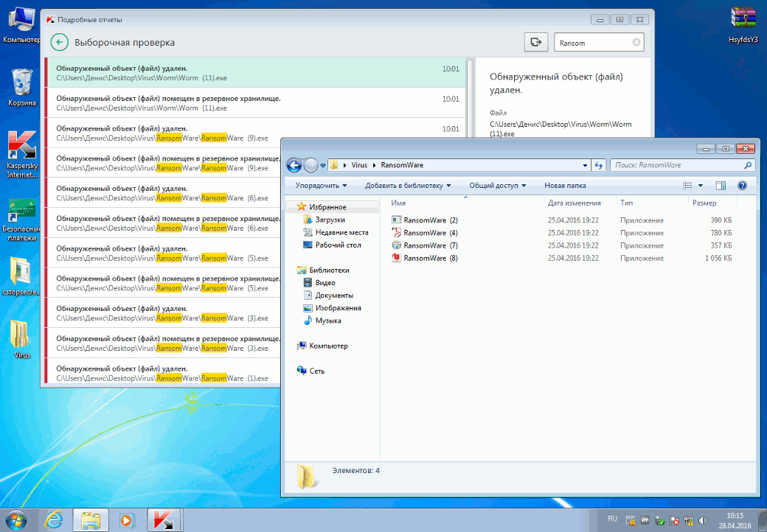Viewport: 767px width, 532px height.
Task: Switch to Kaspersky window in taskbar
Action: 165,519
